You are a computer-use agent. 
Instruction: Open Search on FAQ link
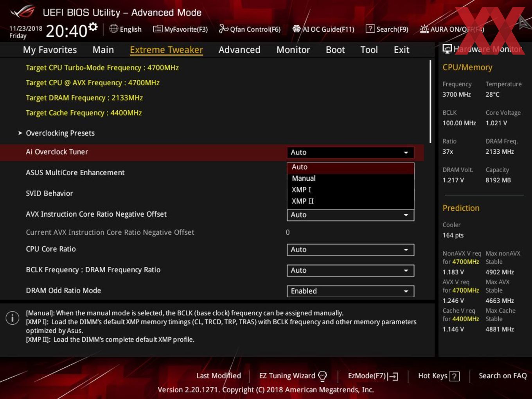pos(503,376)
